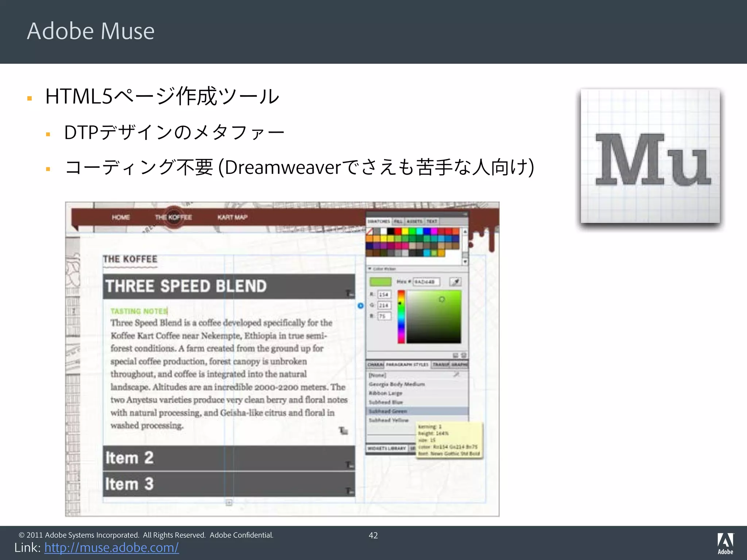Select the [None] paragraph style
This screenshot has height=560, width=747.
[x=417, y=375]
